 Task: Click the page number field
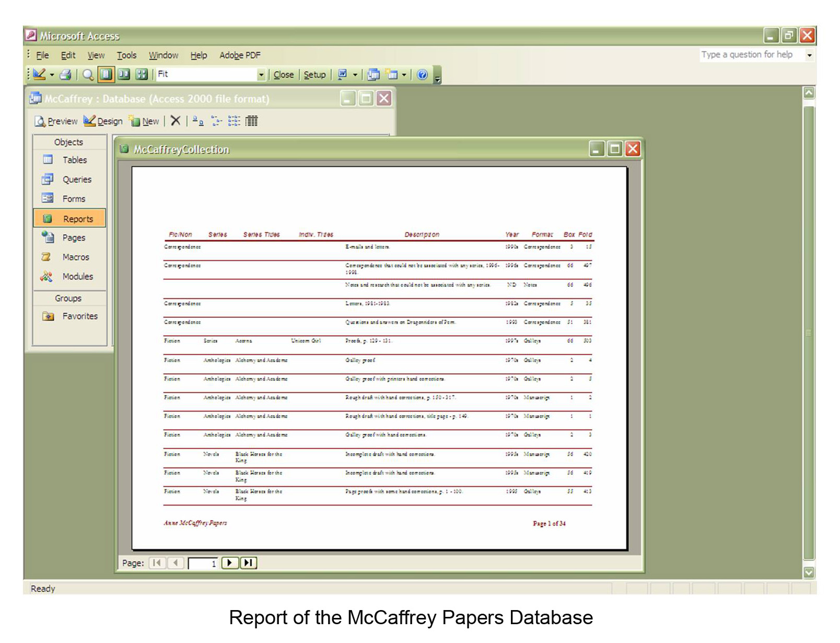pyautogui.click(x=203, y=564)
